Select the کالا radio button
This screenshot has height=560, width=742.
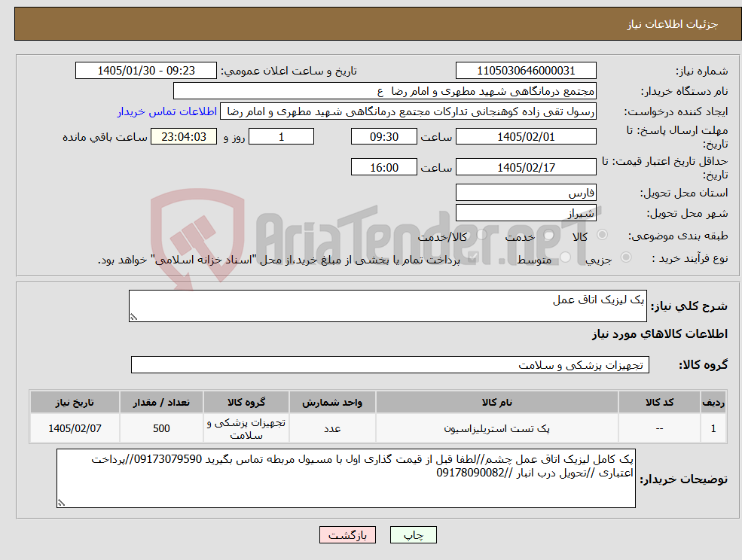603,235
